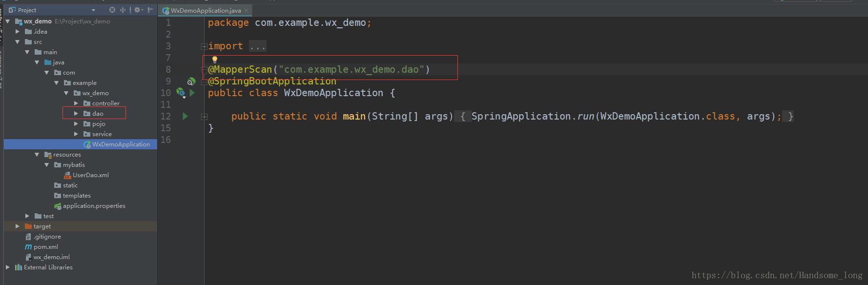Switch to the WxDemoApplication.java editor tab
The height and width of the screenshot is (285, 868).
tap(206, 11)
